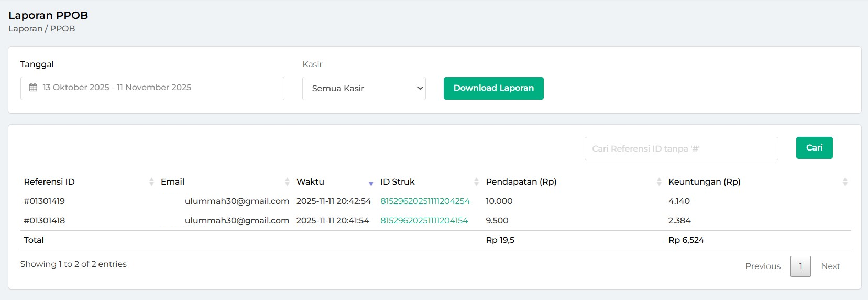
Task: Sort by Email column arrows
Action: pyautogui.click(x=287, y=182)
